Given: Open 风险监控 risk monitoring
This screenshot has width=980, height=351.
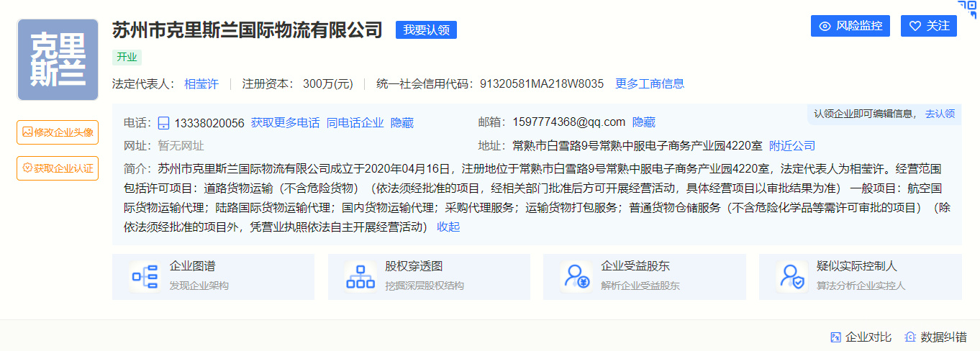Looking at the screenshot, I should point(850,26).
